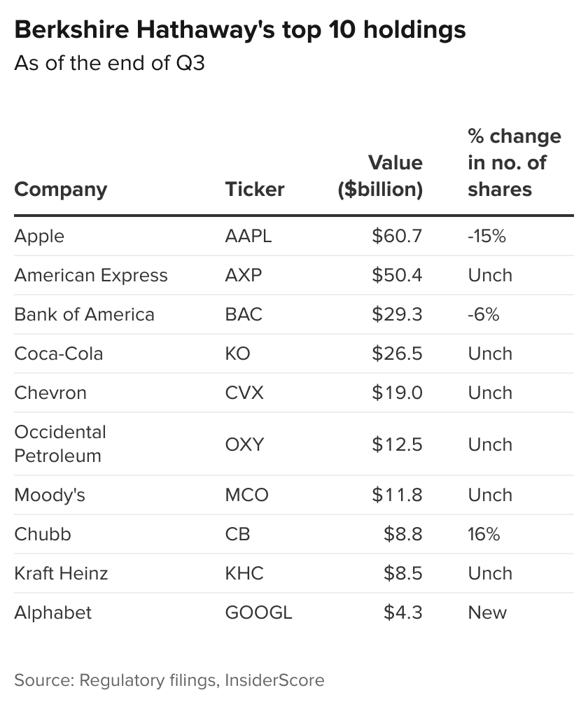Click the Moody's $11.8 value

[x=397, y=495]
